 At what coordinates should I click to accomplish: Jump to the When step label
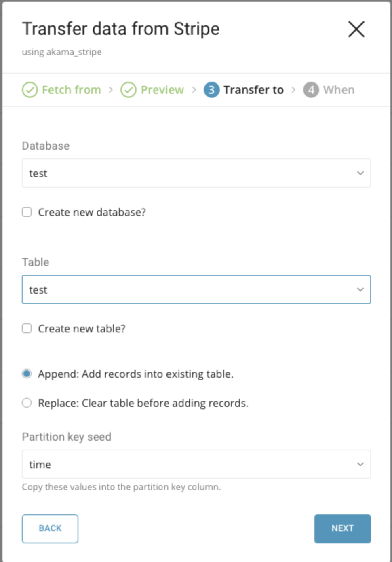point(339,90)
